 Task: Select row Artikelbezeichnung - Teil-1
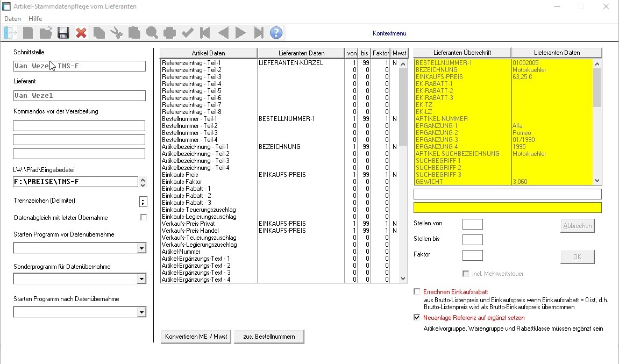tap(280, 146)
